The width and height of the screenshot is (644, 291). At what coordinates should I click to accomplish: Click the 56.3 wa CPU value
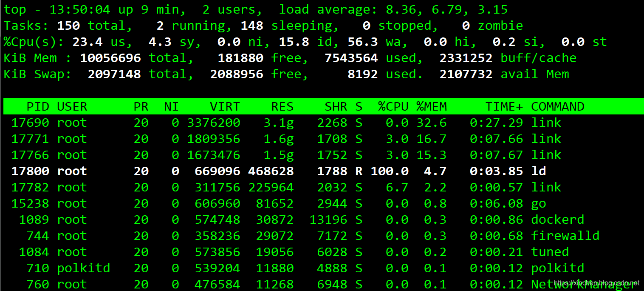pyautogui.click(x=363, y=42)
